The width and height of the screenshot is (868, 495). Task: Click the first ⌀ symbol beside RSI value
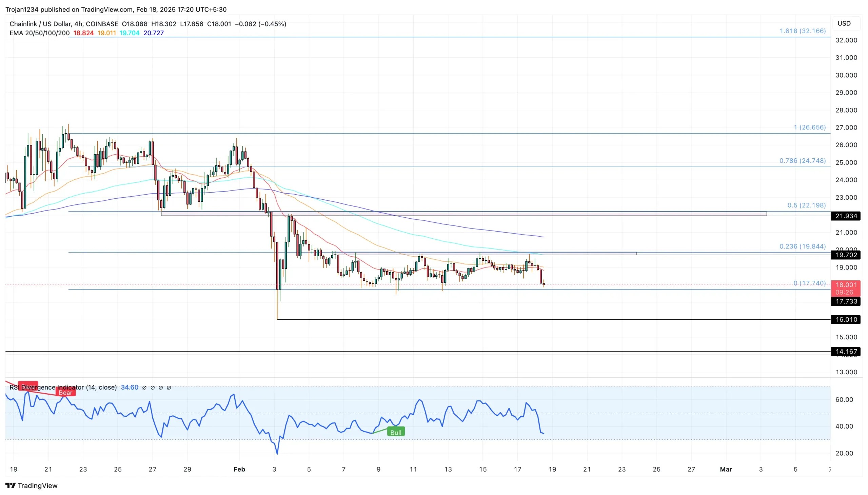144,387
